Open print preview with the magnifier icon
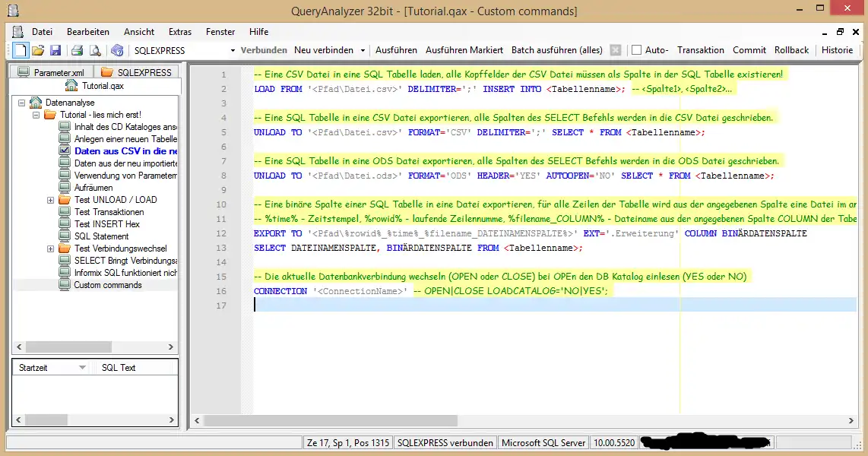The height and width of the screenshot is (456, 868). [95, 50]
